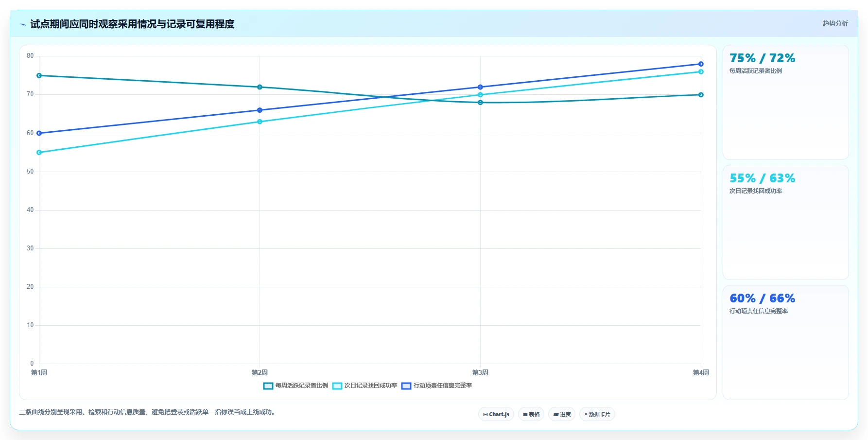Click the blue 行动项责任信息完整率 legend swatch
This screenshot has height=440, width=868.
pyautogui.click(x=406, y=386)
